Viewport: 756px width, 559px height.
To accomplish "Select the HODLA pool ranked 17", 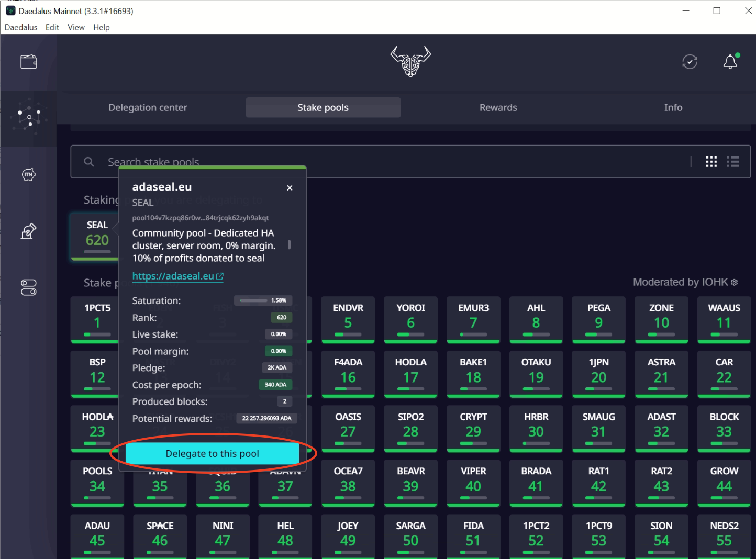I will point(410,374).
